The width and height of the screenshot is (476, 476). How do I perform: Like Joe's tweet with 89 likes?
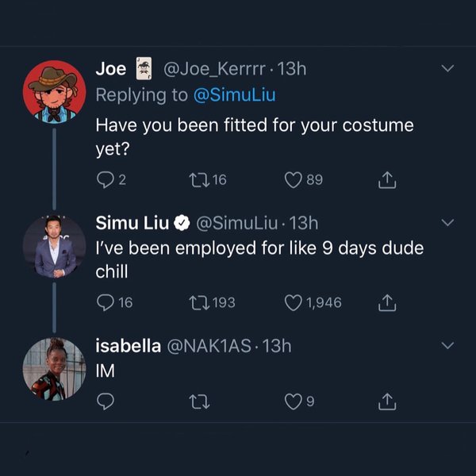click(294, 180)
